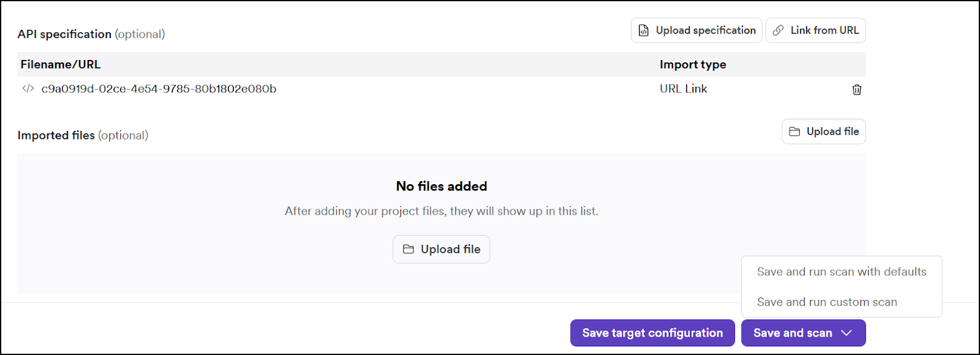Viewport: 980px width, 355px height.
Task: Delete the c9a0919d specification with trash icon
Action: (857, 89)
